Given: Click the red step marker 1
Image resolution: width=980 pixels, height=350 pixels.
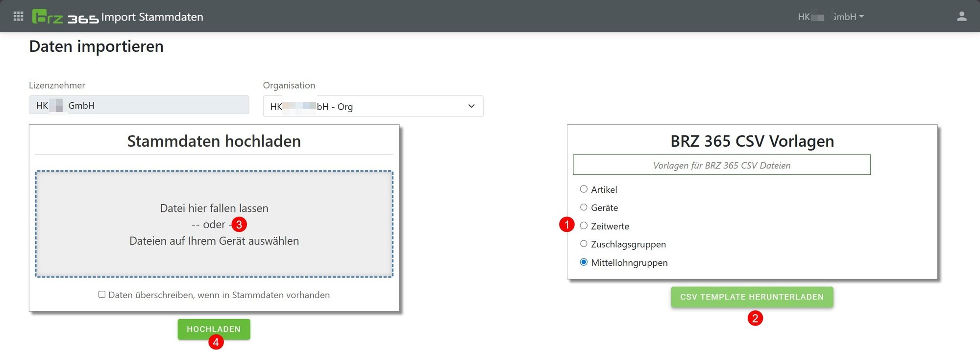Looking at the screenshot, I should (566, 225).
